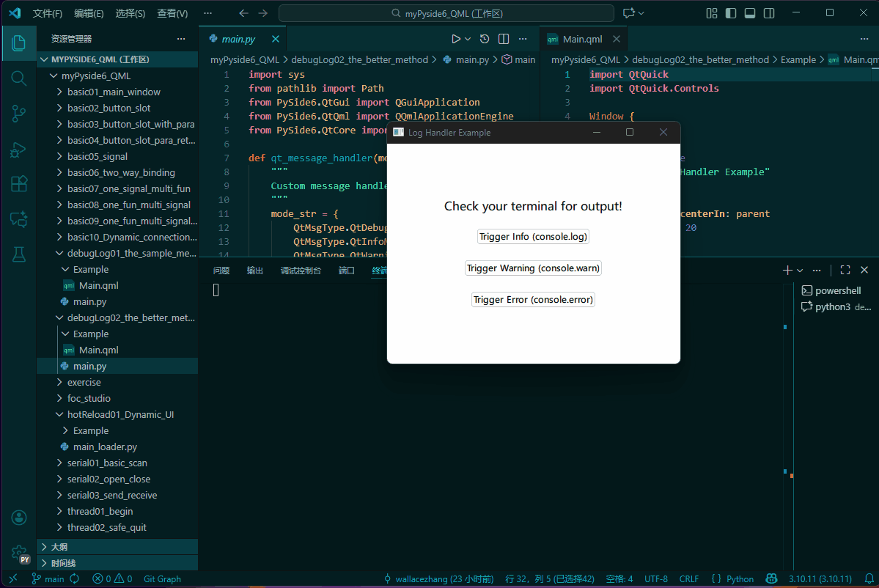Image resolution: width=879 pixels, height=588 pixels.
Task: Close the terminal panel
Action: [864, 271]
